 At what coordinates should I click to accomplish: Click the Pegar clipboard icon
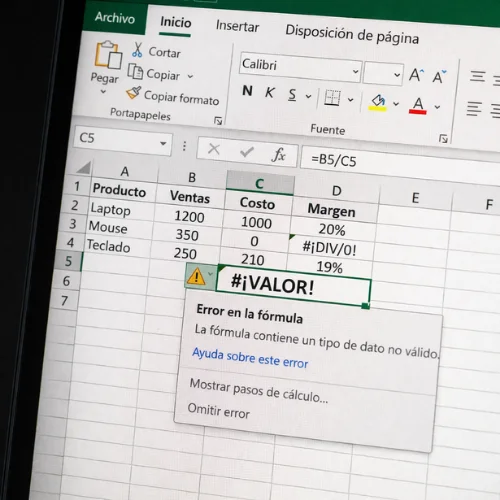click(x=108, y=54)
